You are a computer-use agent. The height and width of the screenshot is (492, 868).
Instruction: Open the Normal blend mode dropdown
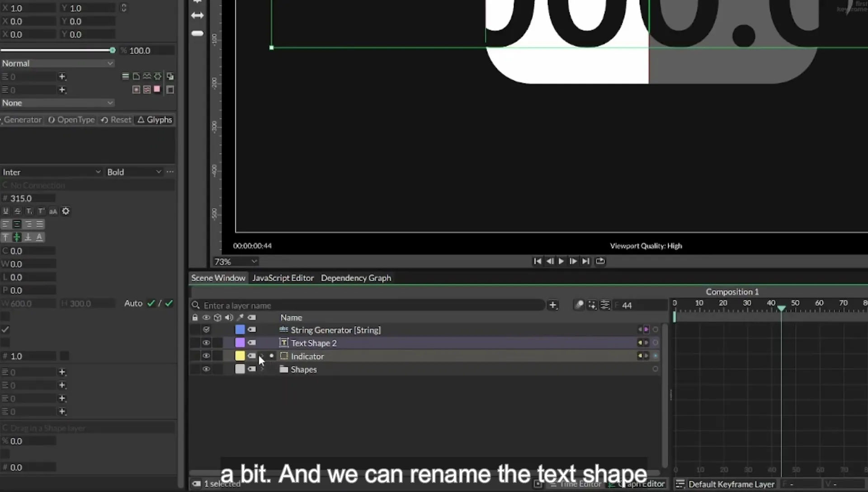pyautogui.click(x=57, y=63)
